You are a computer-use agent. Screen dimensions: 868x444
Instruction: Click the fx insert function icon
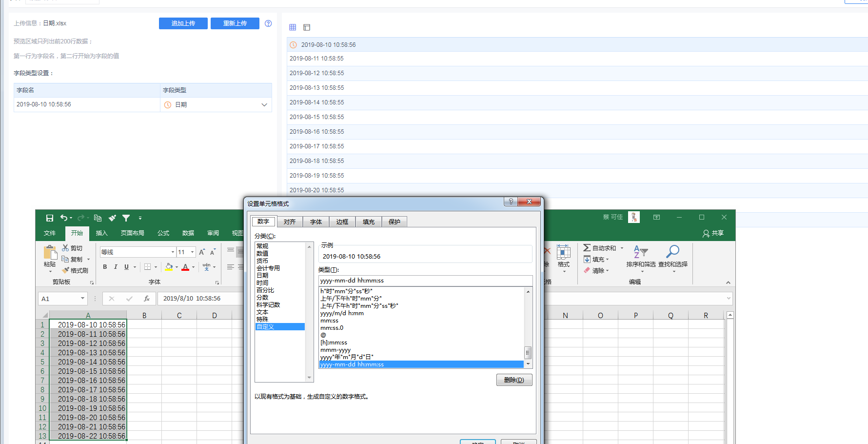pos(147,299)
